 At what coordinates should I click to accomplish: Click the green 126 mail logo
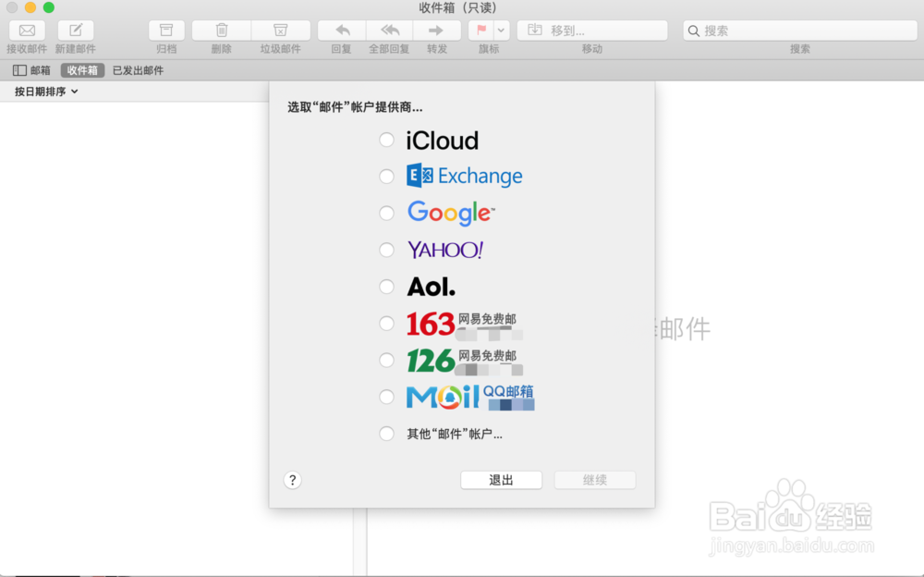(x=431, y=361)
